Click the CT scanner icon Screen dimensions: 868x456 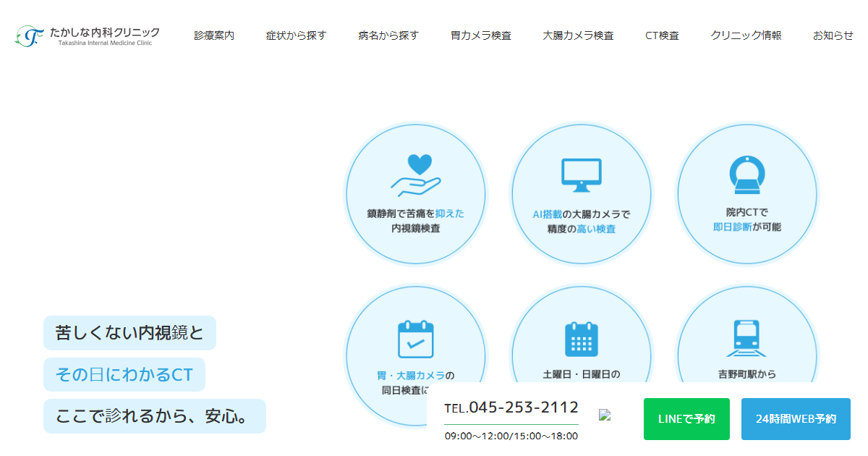coord(747,174)
